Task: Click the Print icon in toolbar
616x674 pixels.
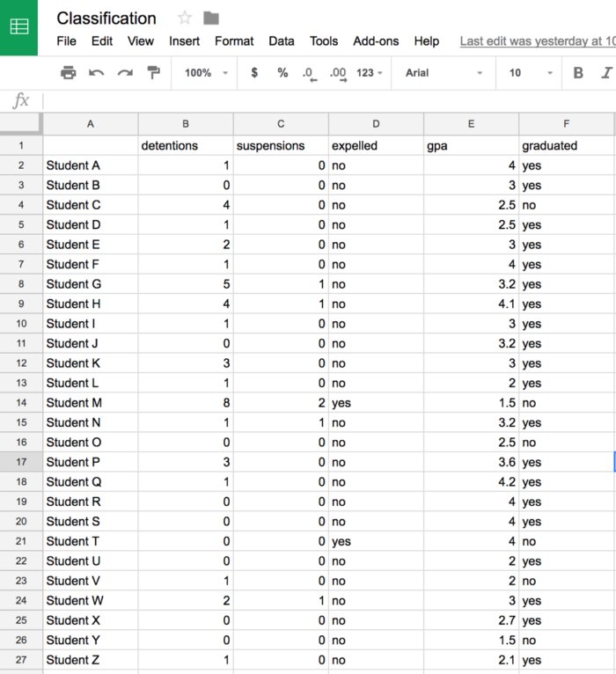Action: [68, 73]
